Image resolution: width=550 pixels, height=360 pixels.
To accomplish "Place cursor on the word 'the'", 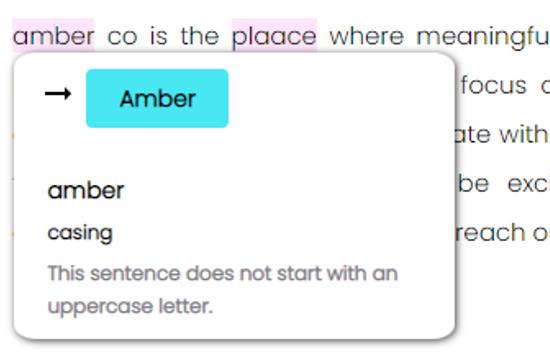I will pos(200,36).
